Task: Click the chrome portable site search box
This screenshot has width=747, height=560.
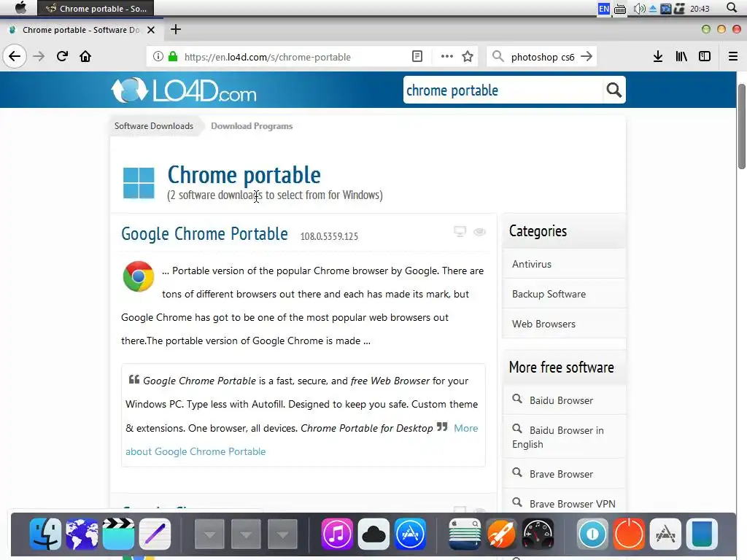Action: coord(503,90)
